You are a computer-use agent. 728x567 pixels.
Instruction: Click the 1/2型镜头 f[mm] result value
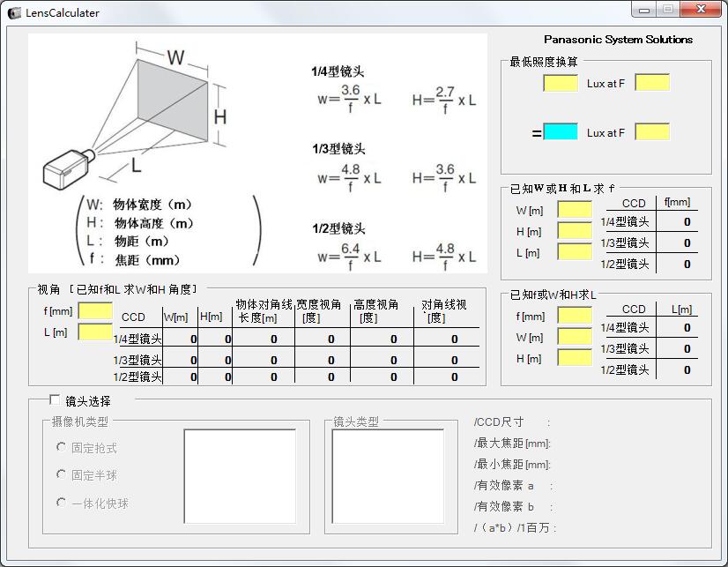coord(687,265)
